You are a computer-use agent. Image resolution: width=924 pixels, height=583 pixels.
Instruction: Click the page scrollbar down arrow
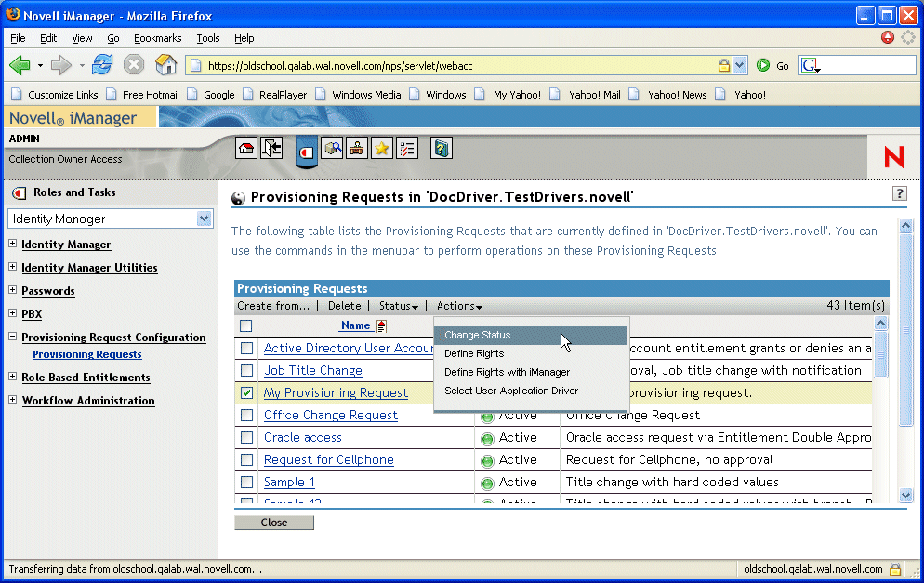[x=905, y=496]
